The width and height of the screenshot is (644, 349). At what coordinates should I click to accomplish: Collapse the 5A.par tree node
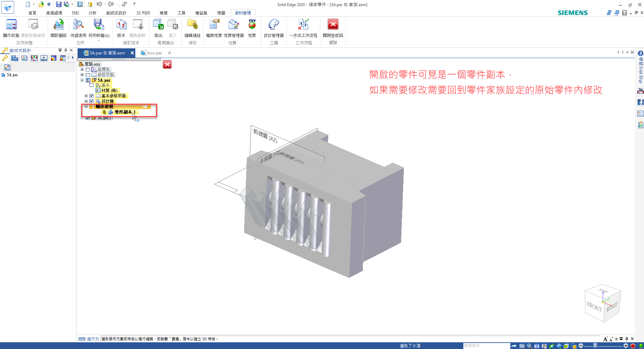click(82, 80)
